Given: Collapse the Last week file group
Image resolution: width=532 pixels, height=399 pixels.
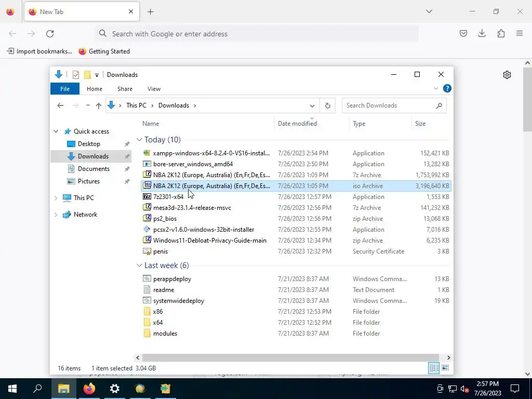Looking at the screenshot, I should tap(139, 265).
